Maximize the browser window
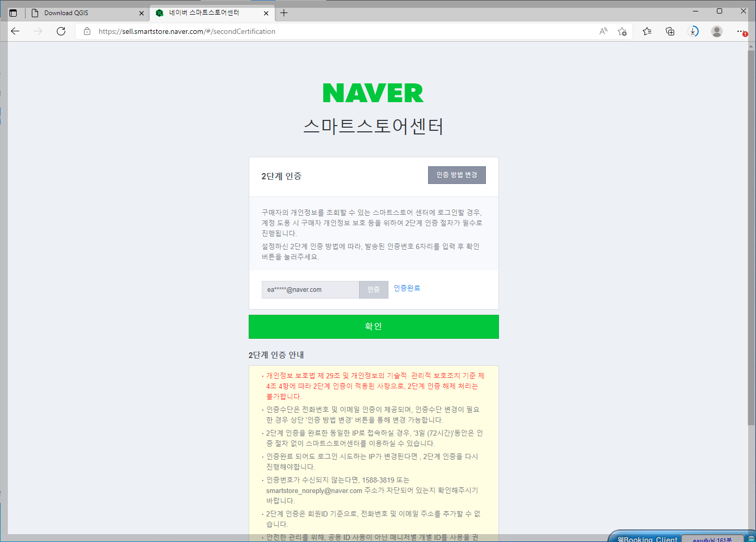756x542 pixels. (720, 11)
